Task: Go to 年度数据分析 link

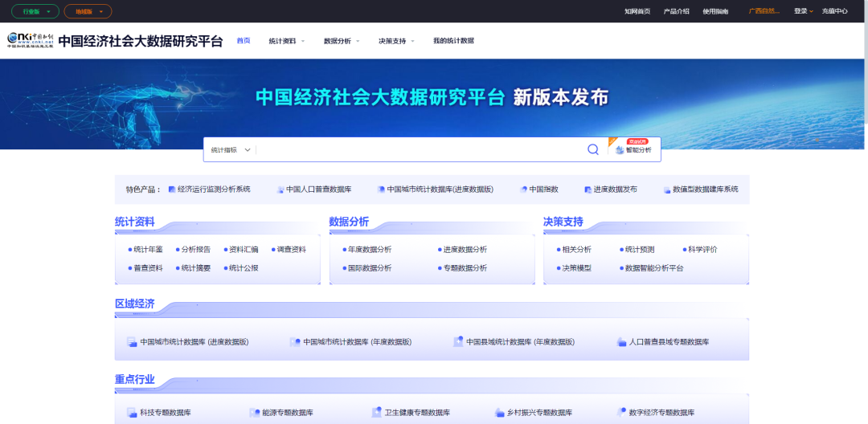Action: click(x=366, y=250)
